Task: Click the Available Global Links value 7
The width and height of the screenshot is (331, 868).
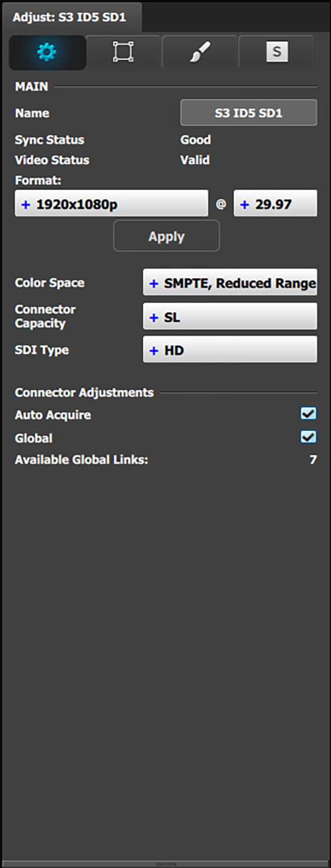Action: [x=313, y=460]
